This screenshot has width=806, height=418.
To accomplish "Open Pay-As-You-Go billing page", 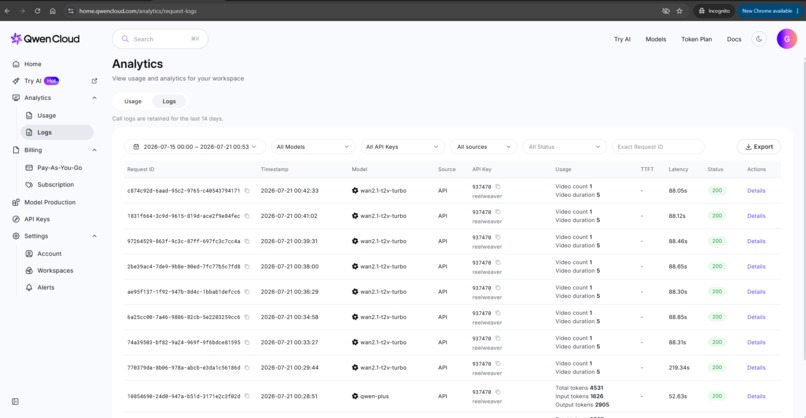I will (x=59, y=168).
